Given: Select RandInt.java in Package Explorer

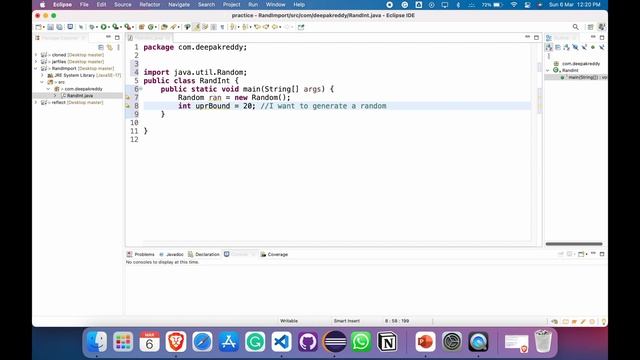Looking at the screenshot, I should (x=80, y=96).
